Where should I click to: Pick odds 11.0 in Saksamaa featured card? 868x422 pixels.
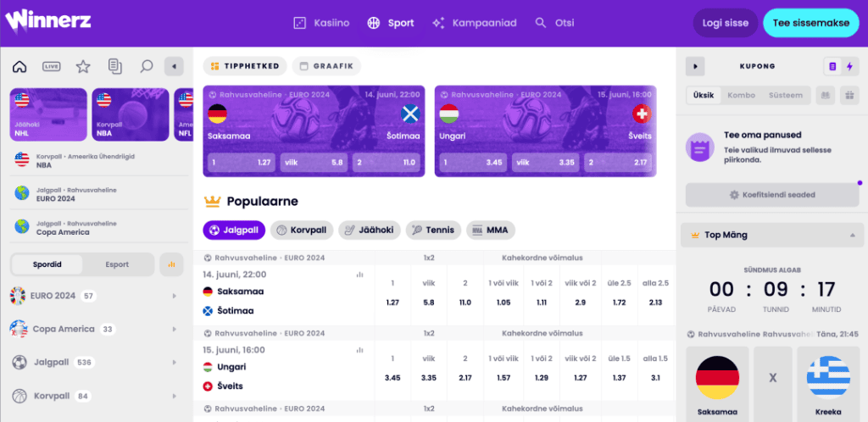click(387, 164)
